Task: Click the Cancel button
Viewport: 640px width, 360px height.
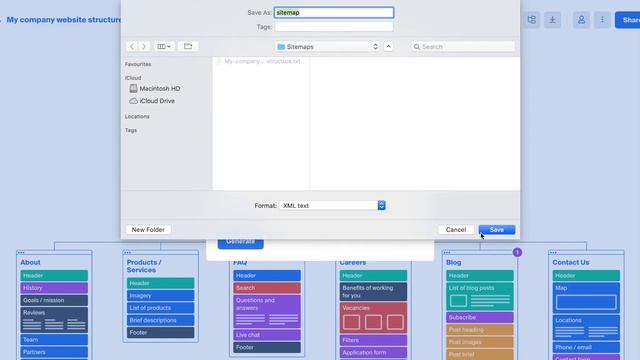Action: [456, 230]
